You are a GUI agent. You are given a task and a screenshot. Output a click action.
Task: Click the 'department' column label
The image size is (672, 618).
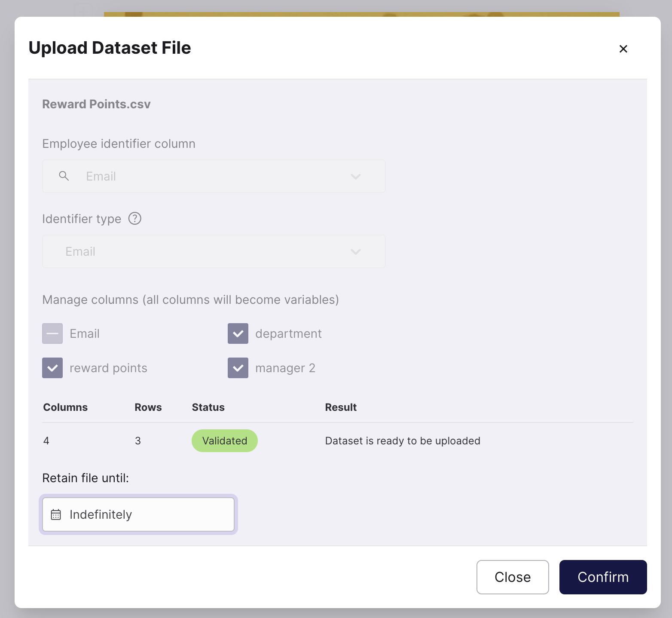click(x=288, y=333)
